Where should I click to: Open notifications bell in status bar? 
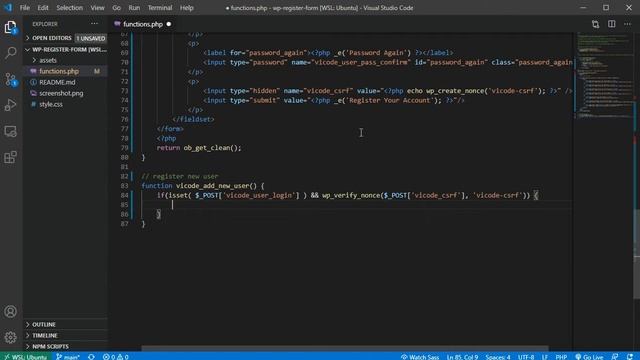click(631, 357)
